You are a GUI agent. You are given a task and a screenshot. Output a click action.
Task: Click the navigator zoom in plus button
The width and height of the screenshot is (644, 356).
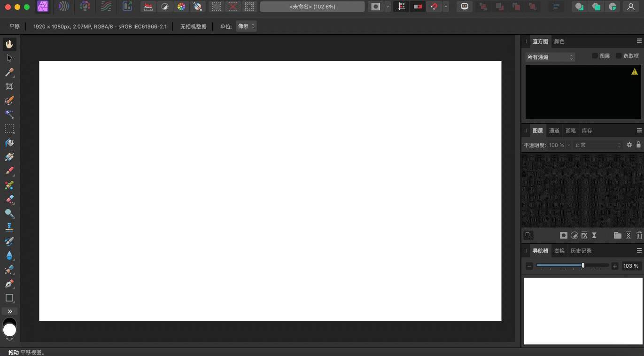pos(615,266)
